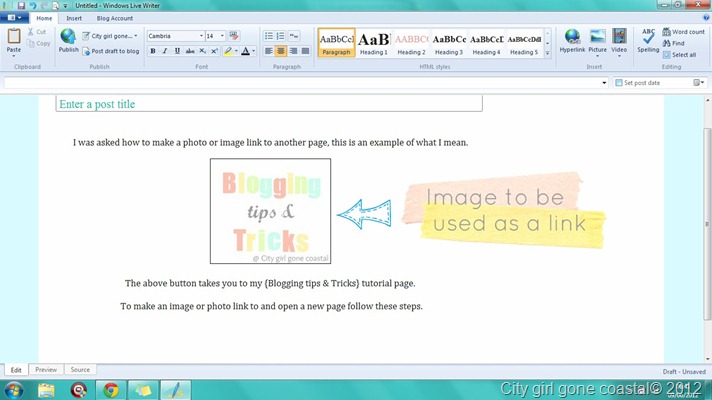712x400 pixels.
Task: Open the categories dropdown arrow
Action: (x=604, y=83)
